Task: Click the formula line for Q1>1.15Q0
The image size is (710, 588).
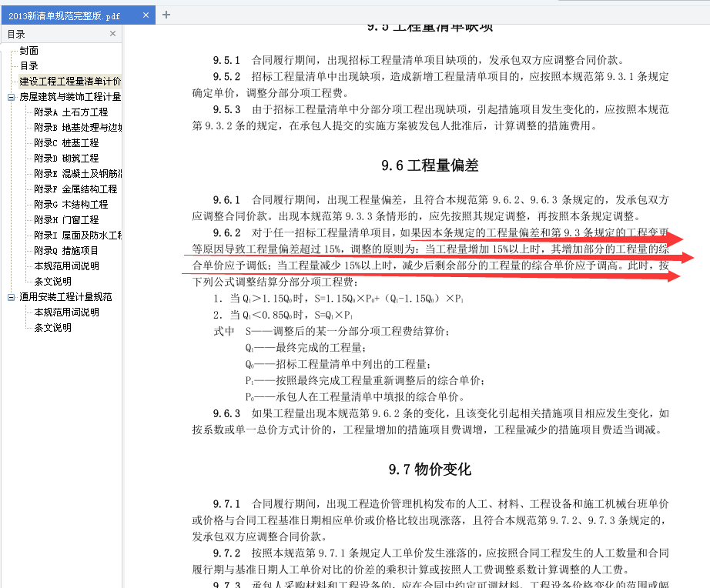Action: (339, 299)
